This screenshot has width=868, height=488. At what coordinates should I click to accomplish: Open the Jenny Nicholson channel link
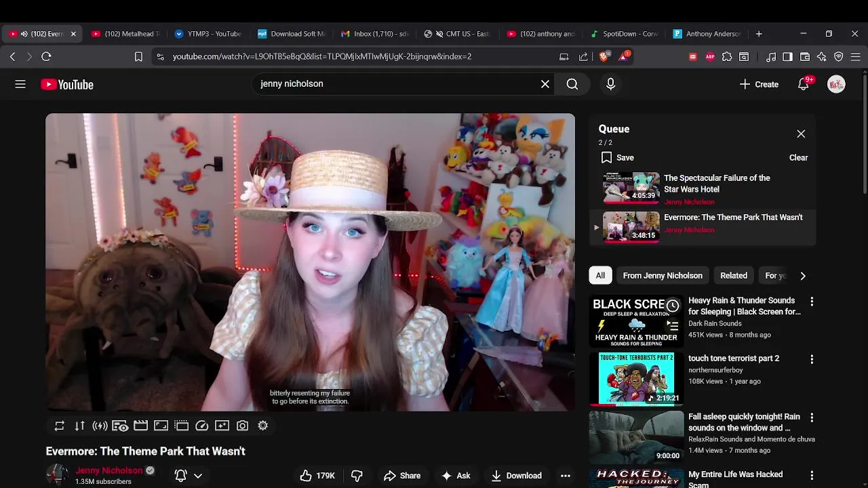point(109,470)
